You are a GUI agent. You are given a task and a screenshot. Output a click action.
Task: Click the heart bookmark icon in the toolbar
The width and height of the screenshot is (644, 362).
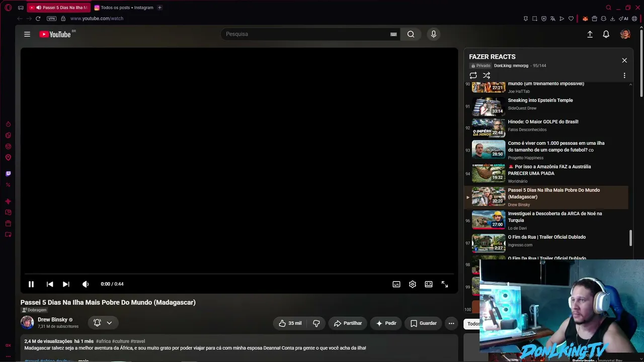[571, 19]
